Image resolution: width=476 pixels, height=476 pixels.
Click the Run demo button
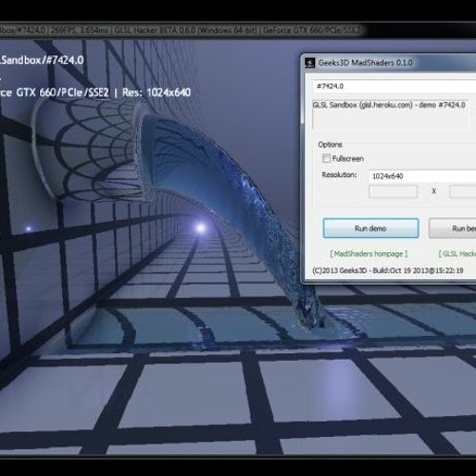(370, 228)
